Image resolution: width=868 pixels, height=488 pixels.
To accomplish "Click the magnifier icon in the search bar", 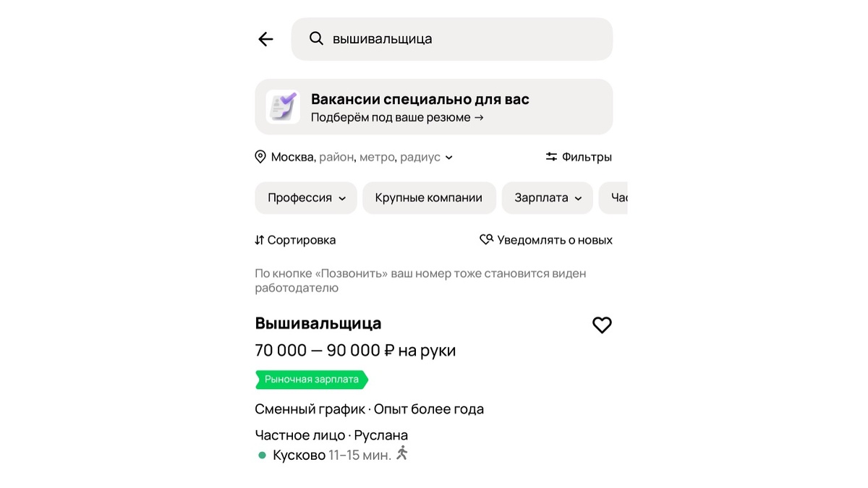I will [x=316, y=38].
